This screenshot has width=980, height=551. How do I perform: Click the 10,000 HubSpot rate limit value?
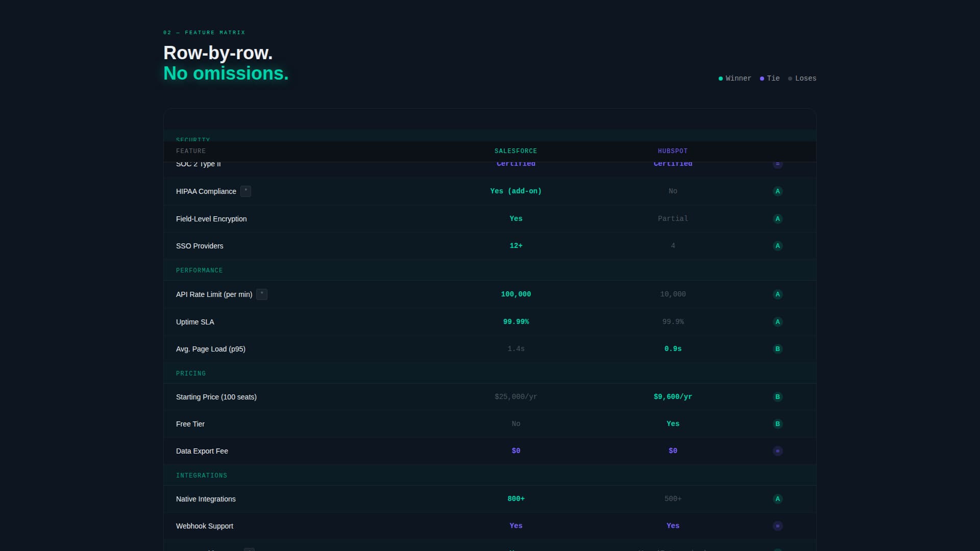pos(673,294)
